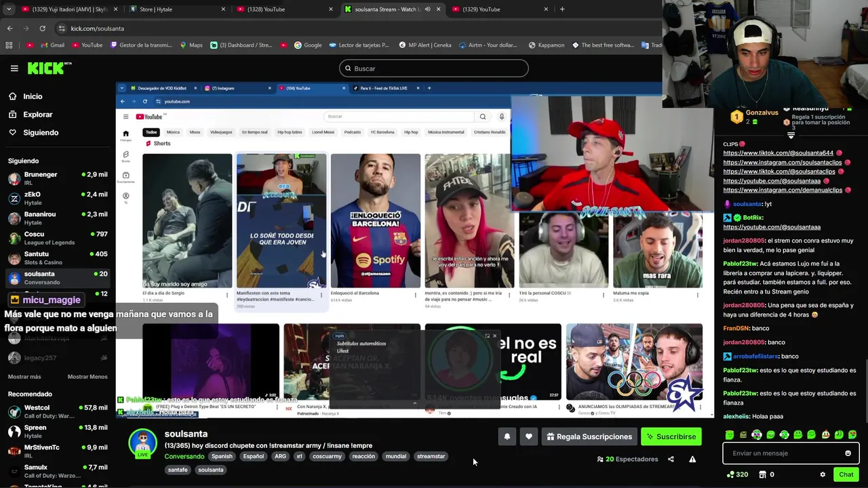Go back with the browser back arrow

(x=9, y=28)
